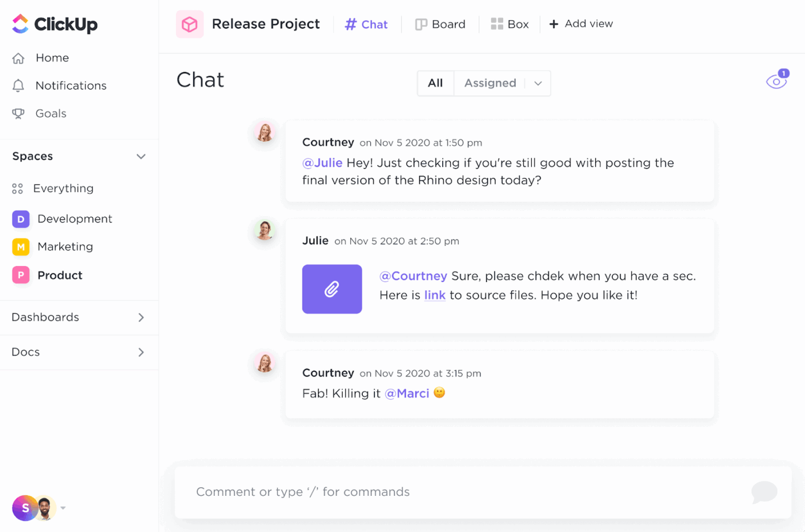805x532 pixels.
Task: Open the Development space icon
Action: click(20, 219)
